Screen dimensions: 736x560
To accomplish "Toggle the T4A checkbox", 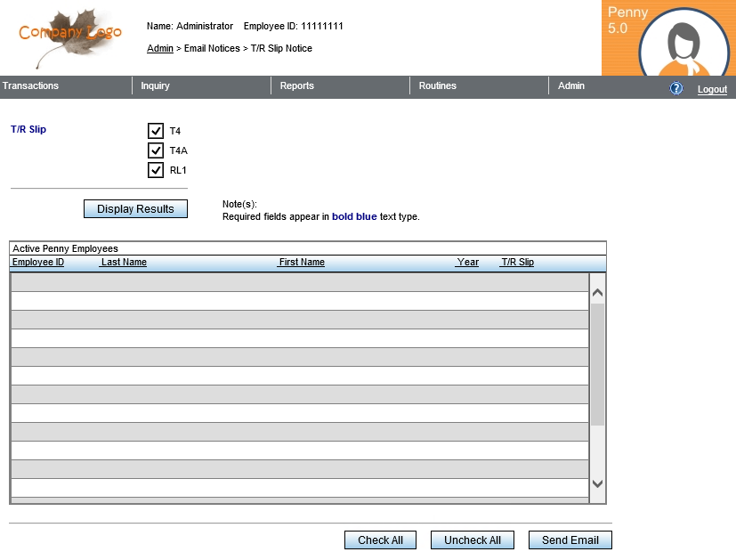I will (x=156, y=150).
